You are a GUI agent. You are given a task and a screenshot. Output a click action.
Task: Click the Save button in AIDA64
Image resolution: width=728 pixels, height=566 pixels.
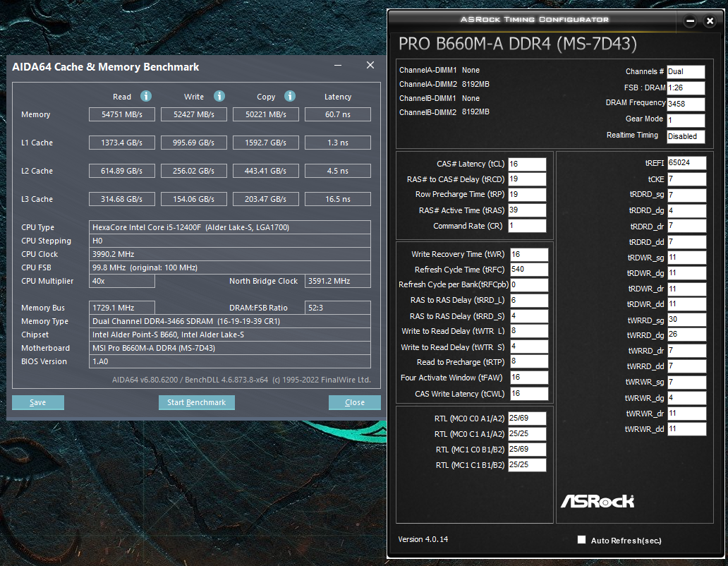tap(38, 402)
